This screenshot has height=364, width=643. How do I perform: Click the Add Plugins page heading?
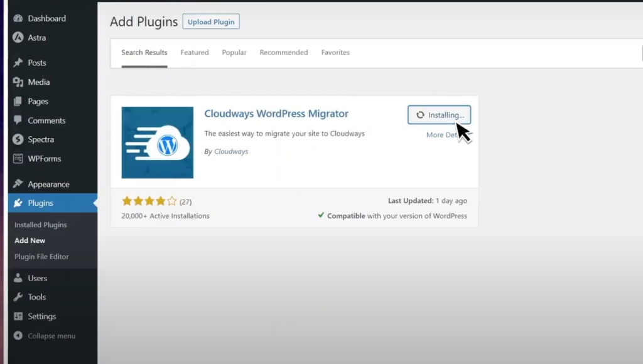tap(144, 21)
